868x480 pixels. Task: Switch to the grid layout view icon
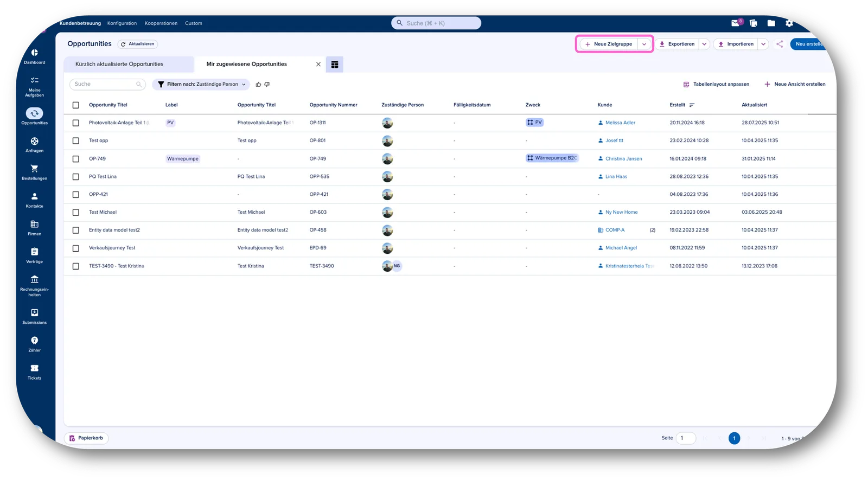click(x=335, y=65)
